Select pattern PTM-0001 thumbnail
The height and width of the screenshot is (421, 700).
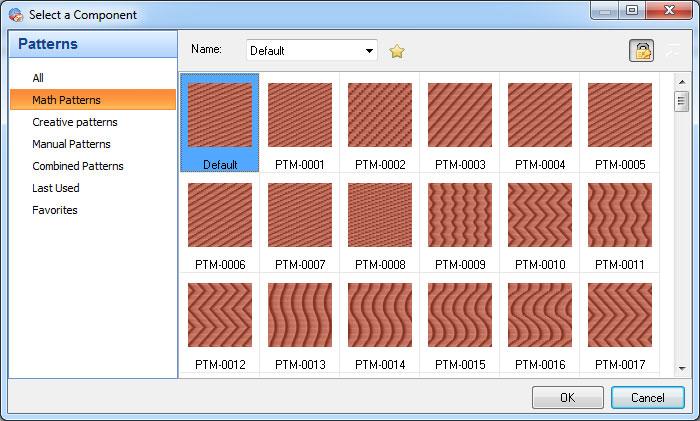pos(300,115)
